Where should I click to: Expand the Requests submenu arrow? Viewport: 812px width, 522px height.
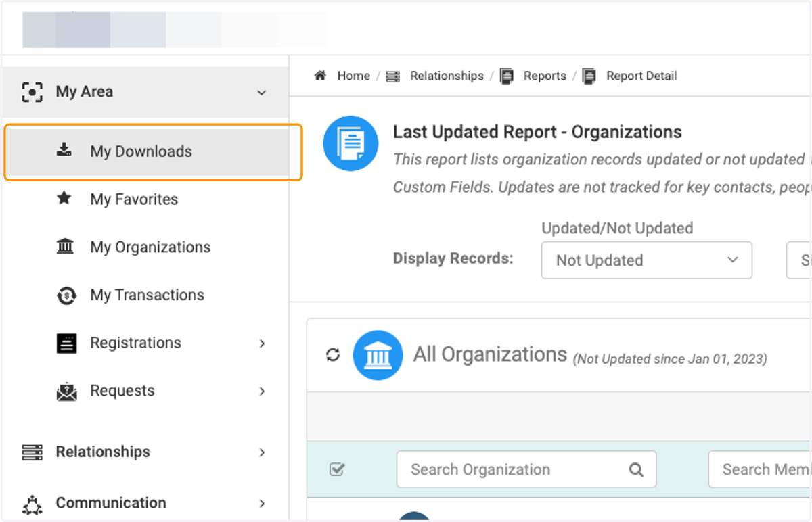262,391
